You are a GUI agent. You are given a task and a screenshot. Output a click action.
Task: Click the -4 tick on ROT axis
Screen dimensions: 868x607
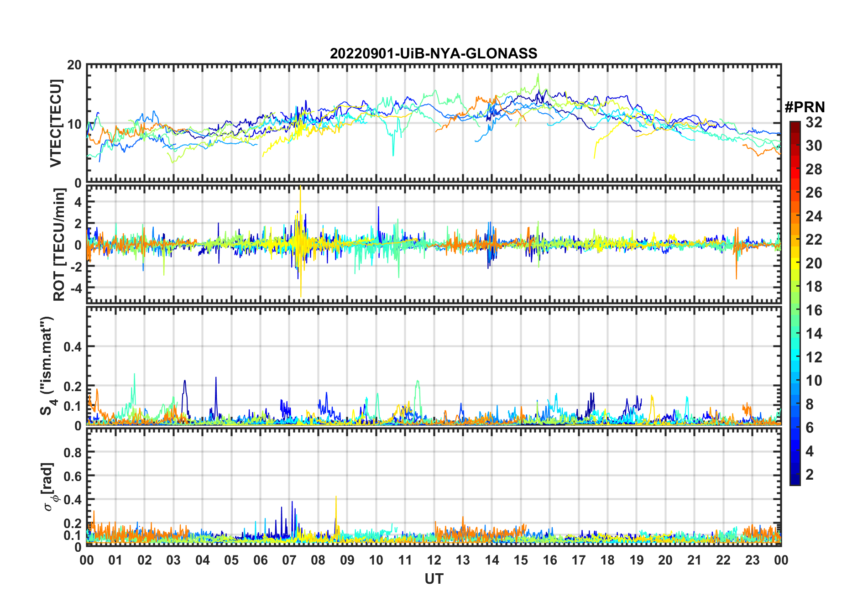[x=75, y=288]
